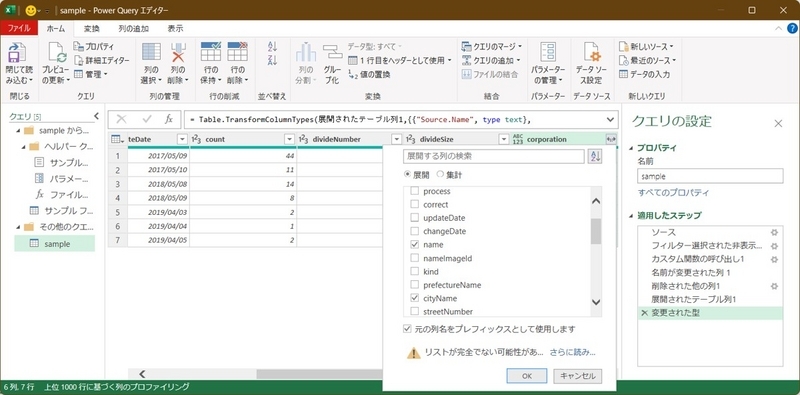Viewport: 800px width, 395px height.
Task: Switch to the View (表示) tab
Action: tap(175, 29)
